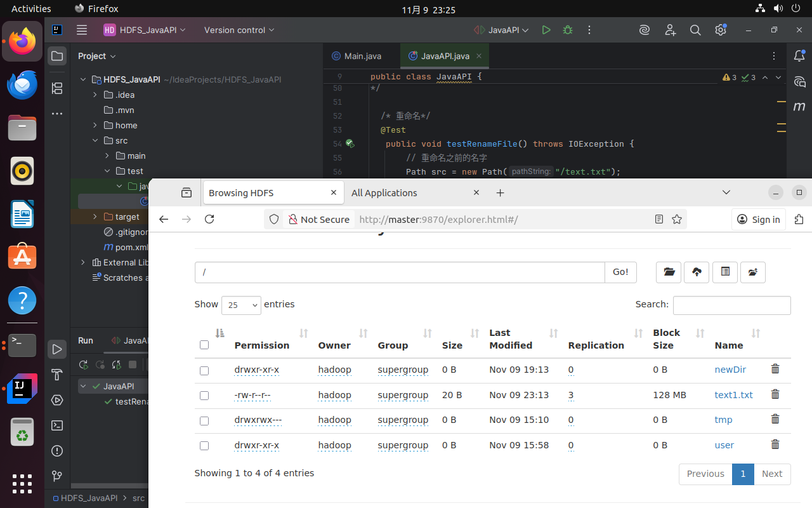Bookmark this page with the star

tap(677, 219)
